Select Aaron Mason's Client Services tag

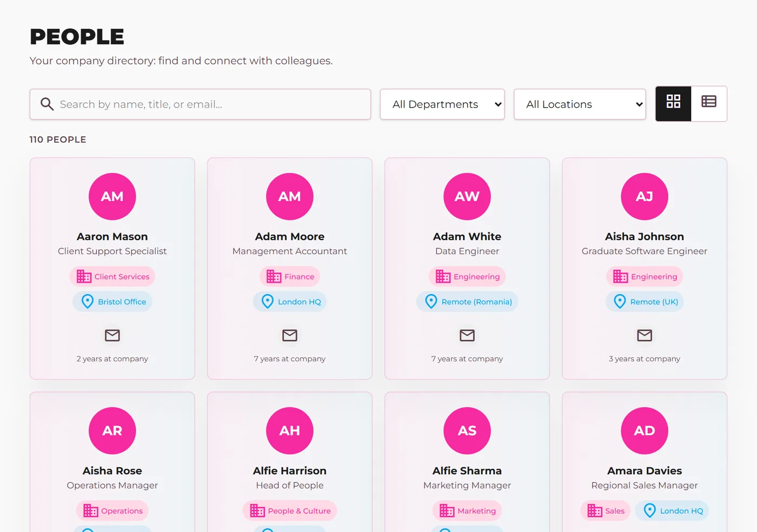(x=112, y=277)
